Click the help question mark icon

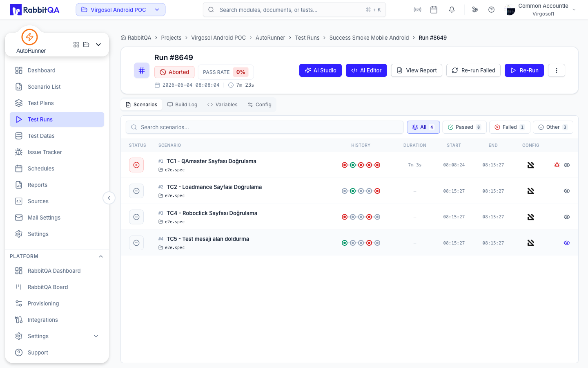coord(492,10)
